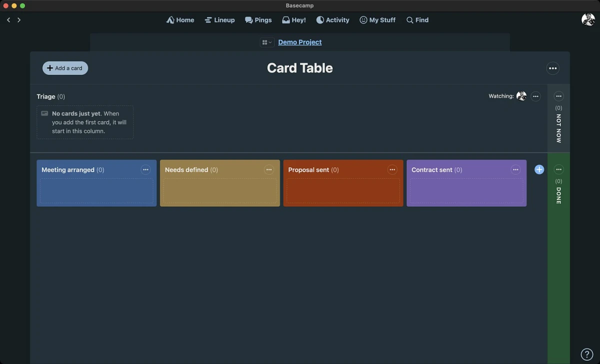
Task: Click the Watching user avatar thumbnail
Action: (521, 96)
